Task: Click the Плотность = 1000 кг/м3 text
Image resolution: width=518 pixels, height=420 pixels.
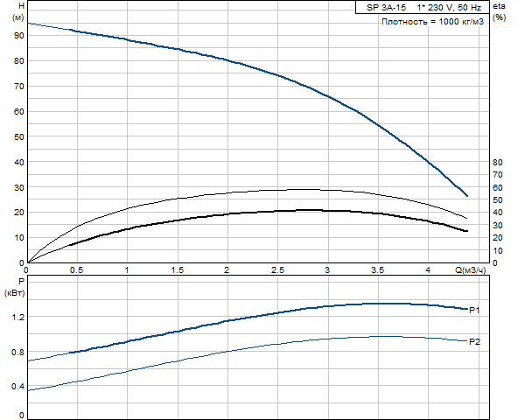Action: tap(432, 22)
